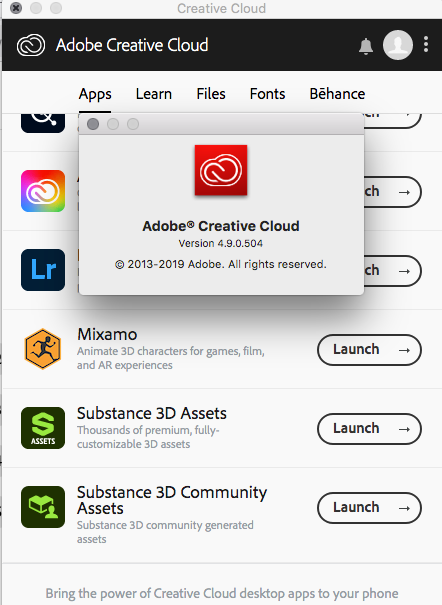
Task: Click the Substance 3D Assets icon
Action: point(43,428)
